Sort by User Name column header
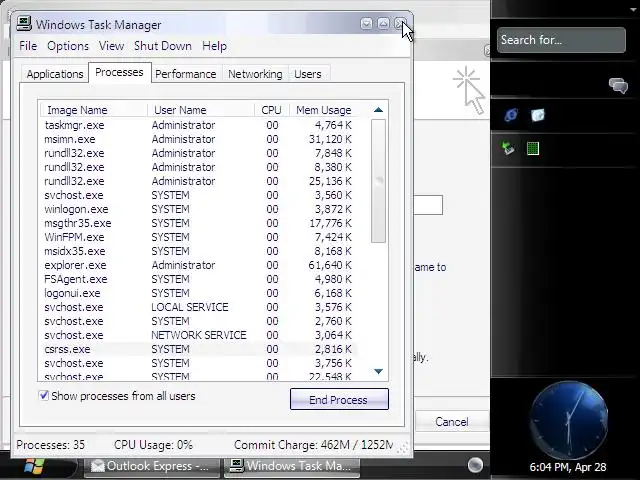Viewport: 640px width, 480px height. point(200,110)
